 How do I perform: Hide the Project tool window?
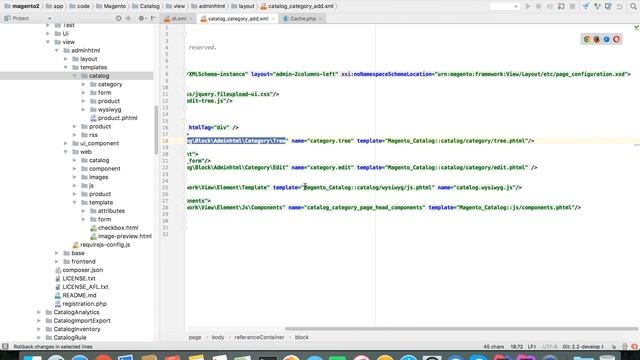pyautogui.click(x=153, y=18)
